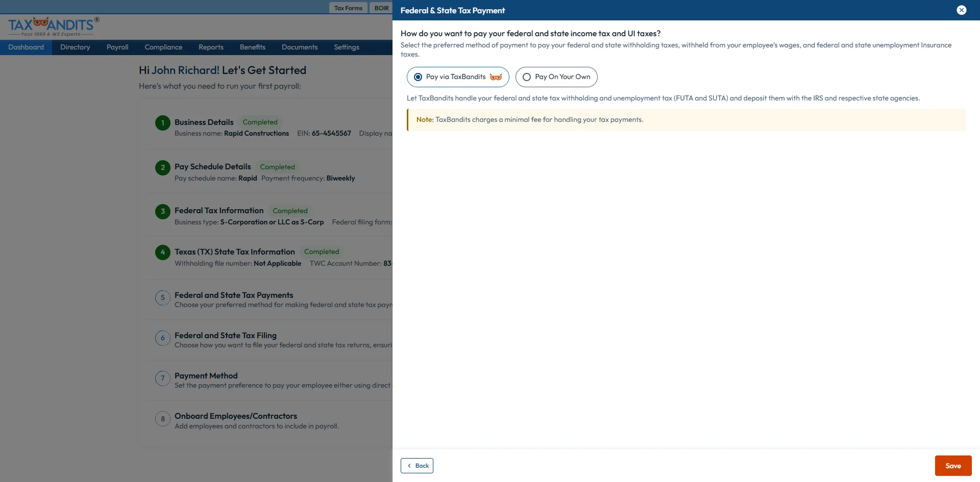This screenshot has height=482, width=980.
Task: Click the TaxBandits owl mascot icon
Action: pos(496,77)
